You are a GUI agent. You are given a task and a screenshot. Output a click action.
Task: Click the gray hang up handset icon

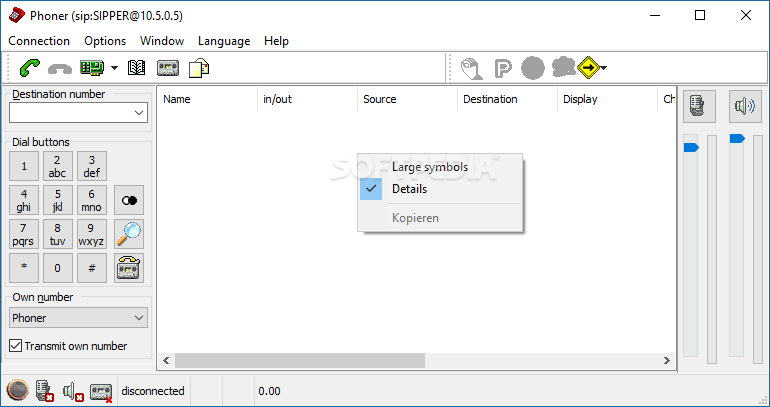coord(60,70)
